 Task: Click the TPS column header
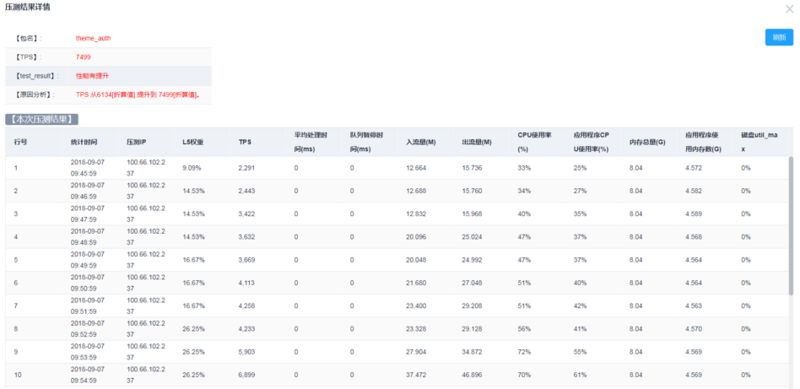pos(244,142)
